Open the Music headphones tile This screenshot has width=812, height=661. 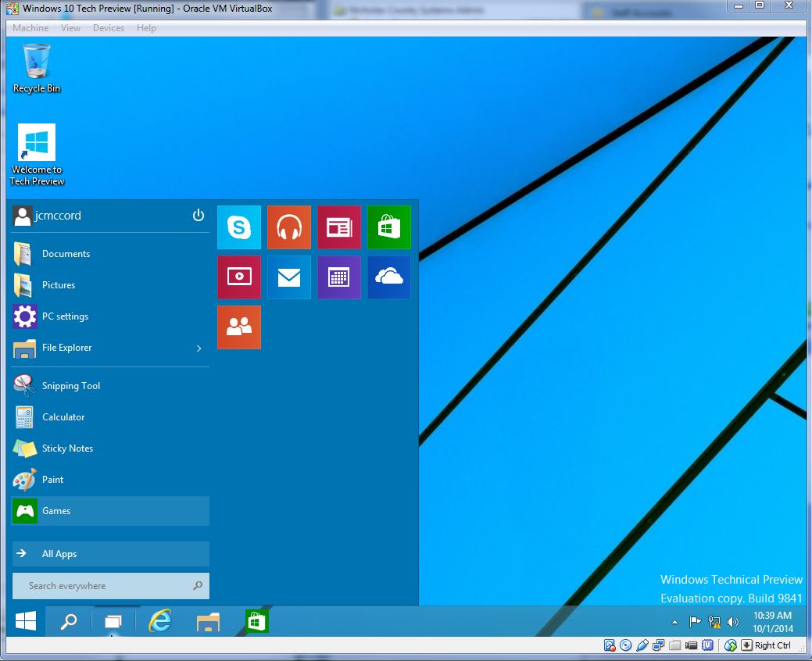click(x=289, y=227)
